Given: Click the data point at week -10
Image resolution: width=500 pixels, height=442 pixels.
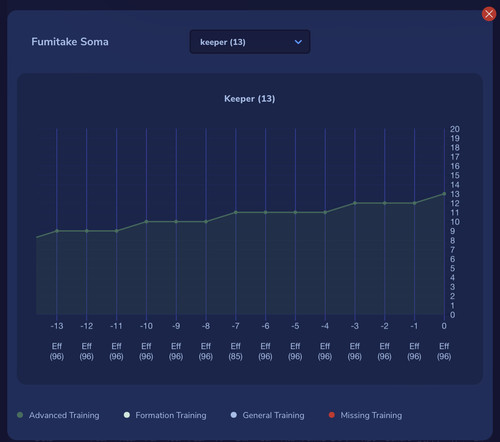Looking at the screenshot, I should click(146, 222).
